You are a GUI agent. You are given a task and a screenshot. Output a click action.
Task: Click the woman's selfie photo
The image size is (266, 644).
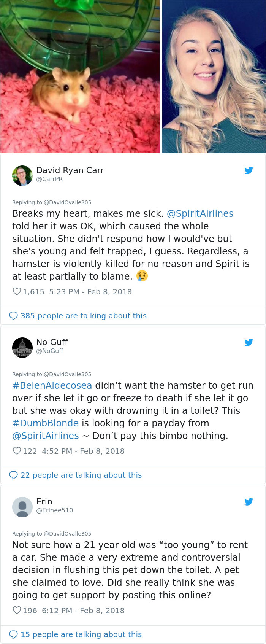click(x=214, y=76)
